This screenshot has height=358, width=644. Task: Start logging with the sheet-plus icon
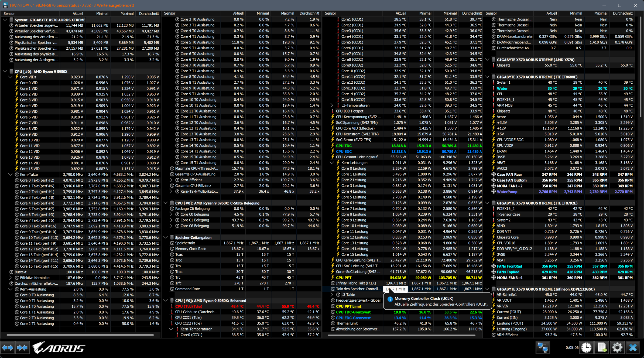pyautogui.click(x=602, y=348)
